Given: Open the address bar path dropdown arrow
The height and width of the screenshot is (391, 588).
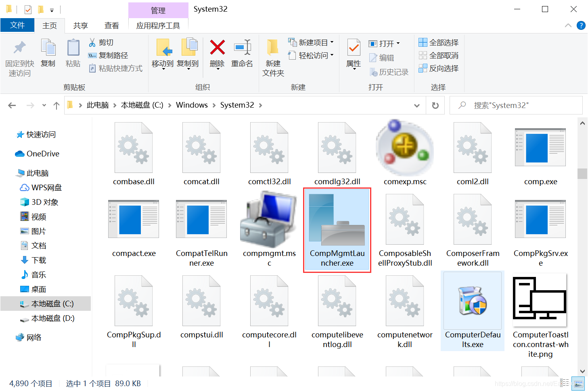Looking at the screenshot, I should pos(416,105).
